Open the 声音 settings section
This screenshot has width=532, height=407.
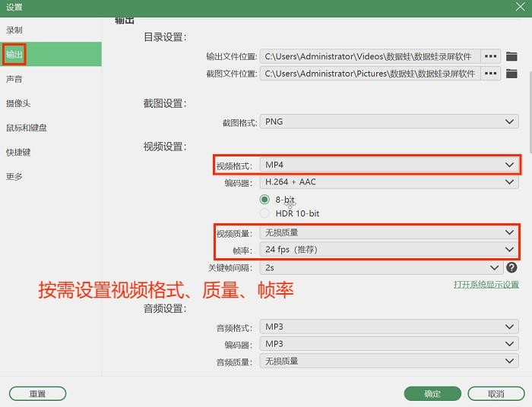(14, 79)
